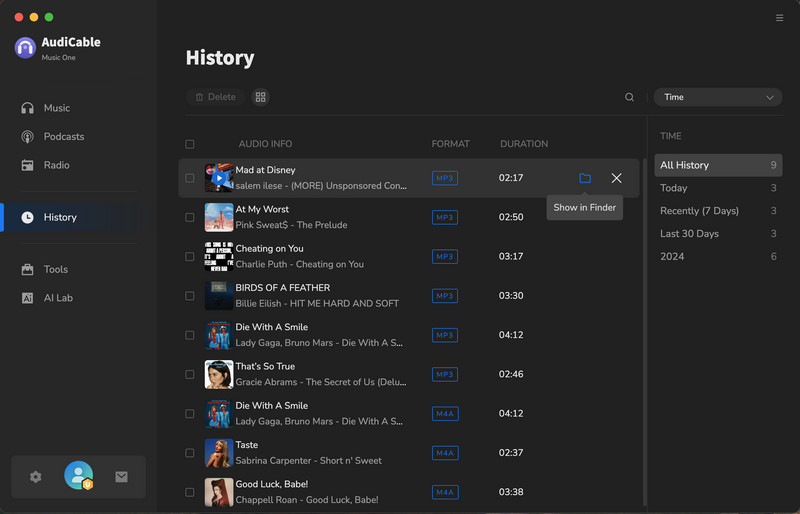Select the Today filter
The width and height of the screenshot is (800, 514).
pyautogui.click(x=718, y=188)
